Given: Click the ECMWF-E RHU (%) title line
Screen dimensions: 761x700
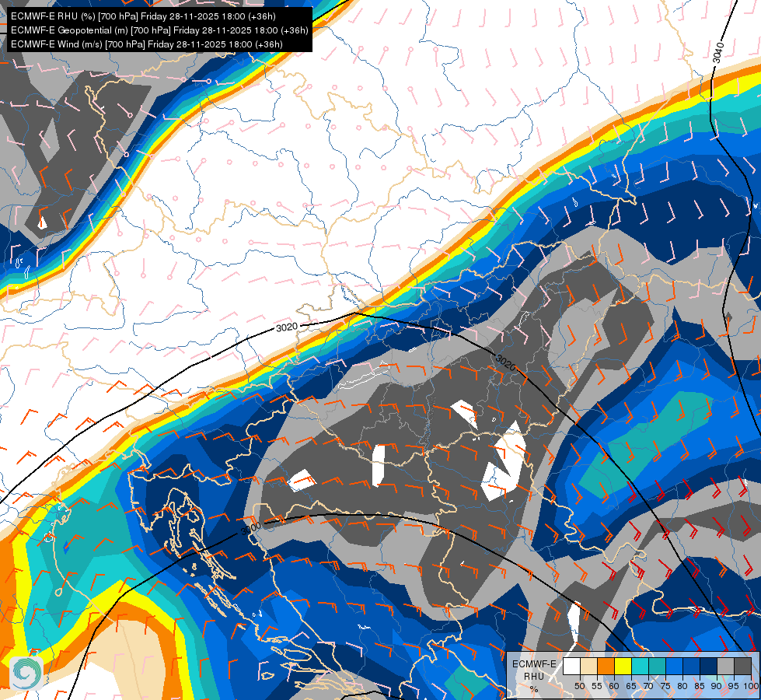Looking at the screenshot, I should pyautogui.click(x=143, y=16).
